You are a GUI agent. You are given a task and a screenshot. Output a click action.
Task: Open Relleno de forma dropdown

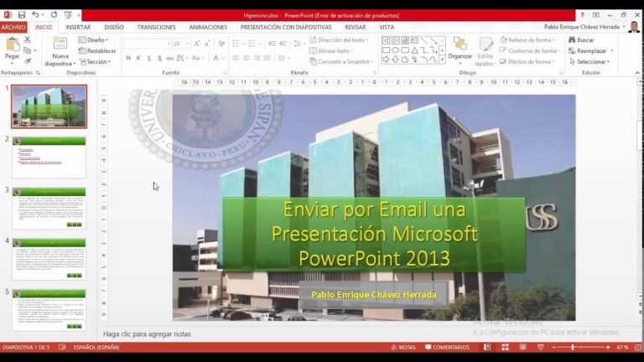(527, 40)
